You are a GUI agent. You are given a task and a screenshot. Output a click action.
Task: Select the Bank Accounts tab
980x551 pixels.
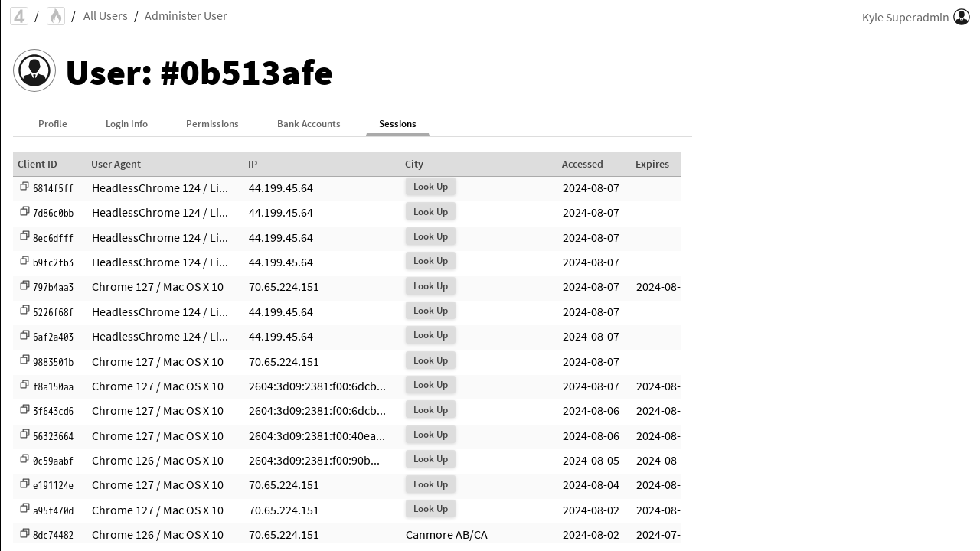(309, 124)
